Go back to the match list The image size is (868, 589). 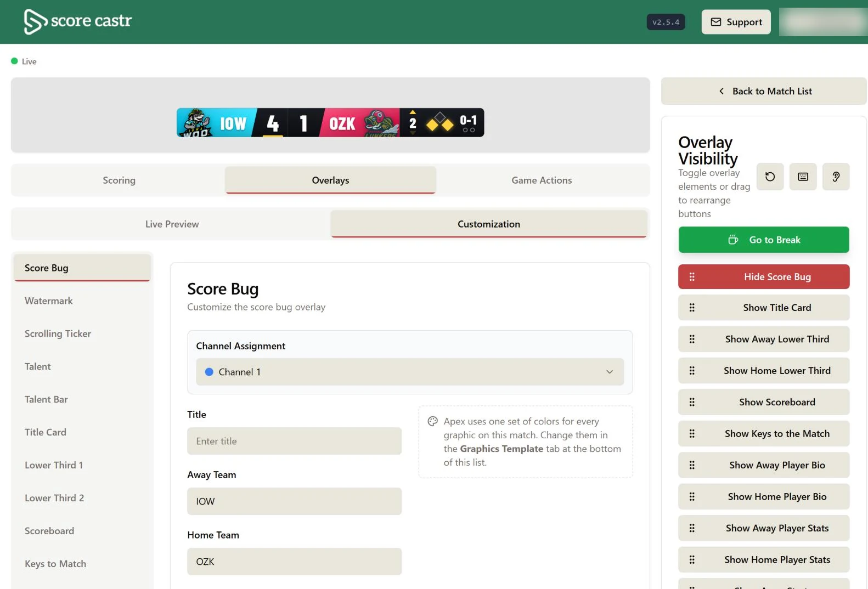coord(764,91)
